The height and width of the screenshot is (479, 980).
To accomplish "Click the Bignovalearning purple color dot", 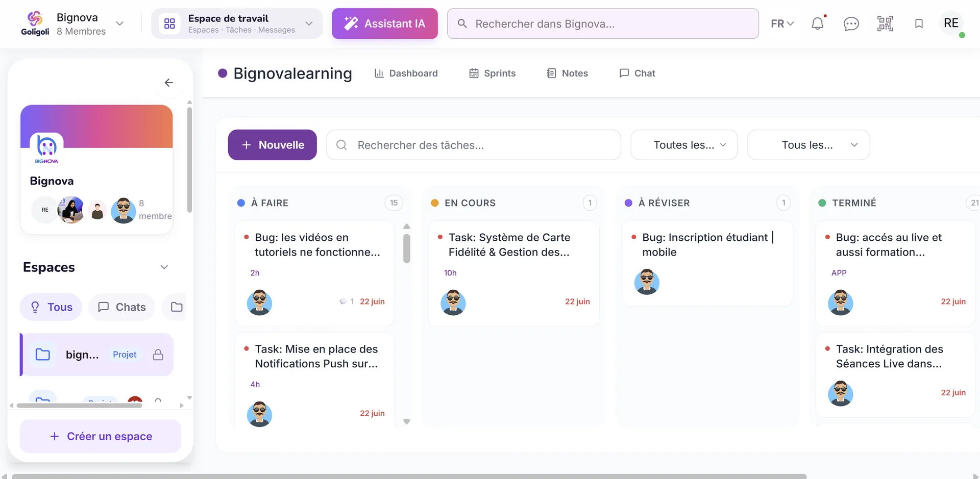I will click(x=223, y=73).
